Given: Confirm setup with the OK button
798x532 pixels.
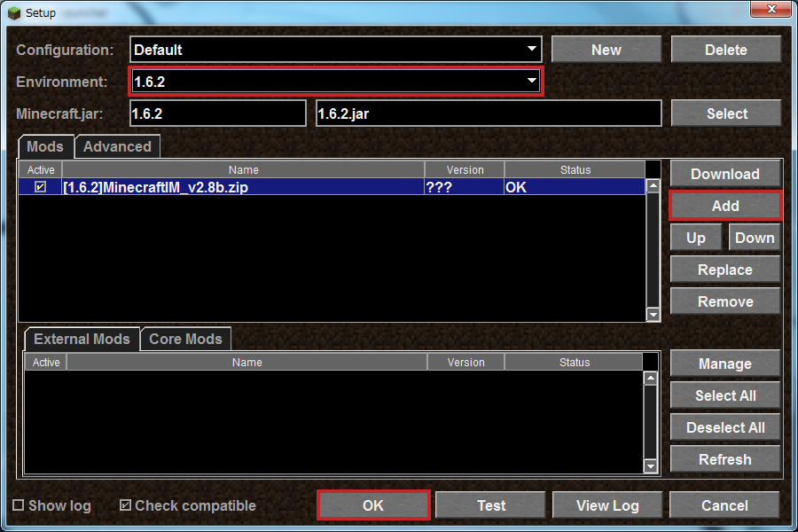Looking at the screenshot, I should click(x=373, y=505).
